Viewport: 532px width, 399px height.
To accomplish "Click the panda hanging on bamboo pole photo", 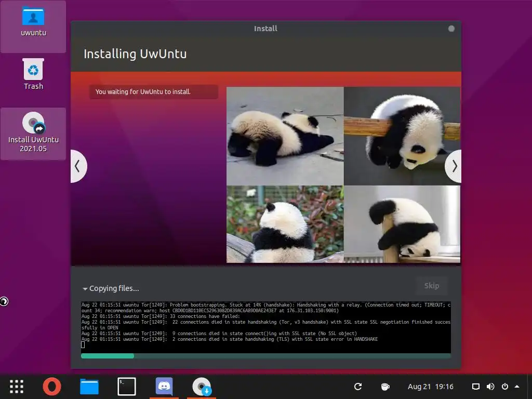I will pyautogui.click(x=402, y=136).
